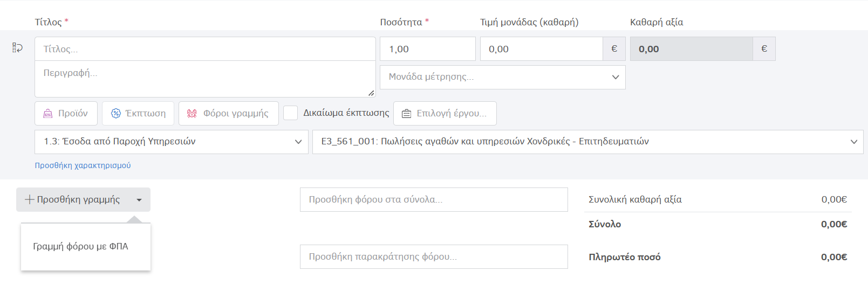Focus the Περιγραφή textarea
Screen dimensions: 868x285
pyautogui.click(x=205, y=79)
